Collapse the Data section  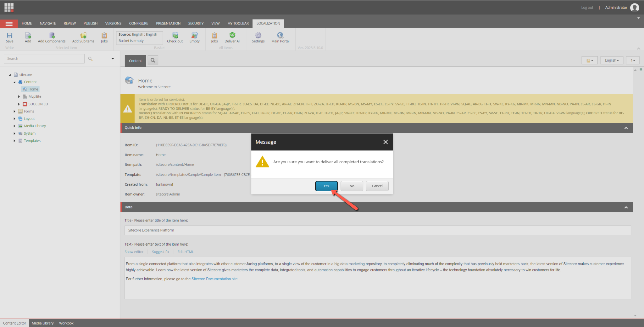(626, 207)
